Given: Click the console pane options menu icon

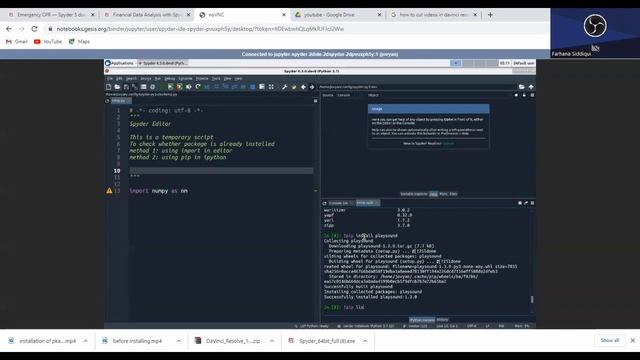Looking at the screenshot, I should coord(532,203).
